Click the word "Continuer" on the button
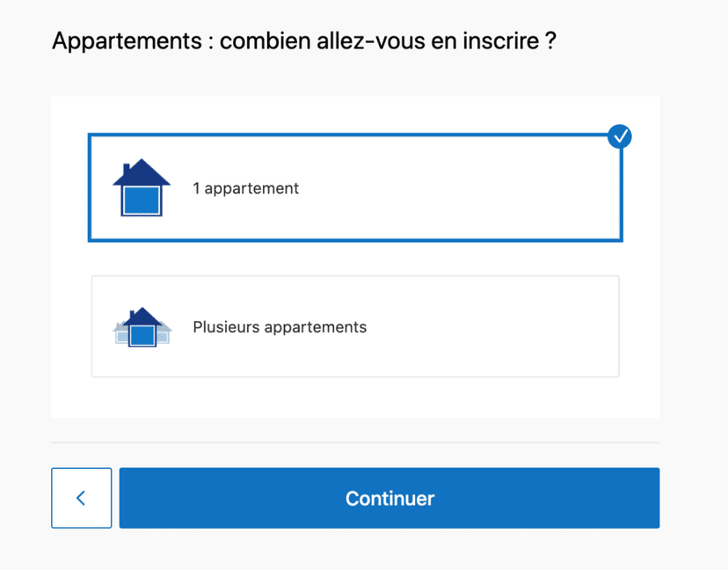Screen dimensions: 728x570 389,499
